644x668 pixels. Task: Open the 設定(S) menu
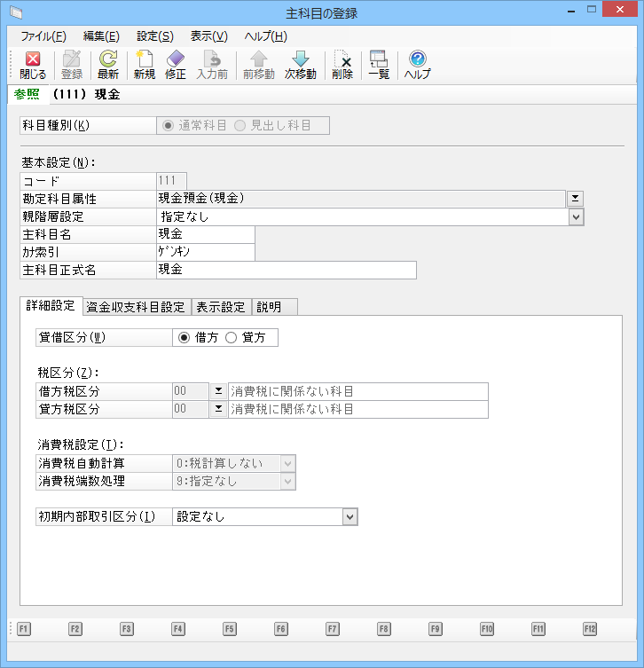154,36
